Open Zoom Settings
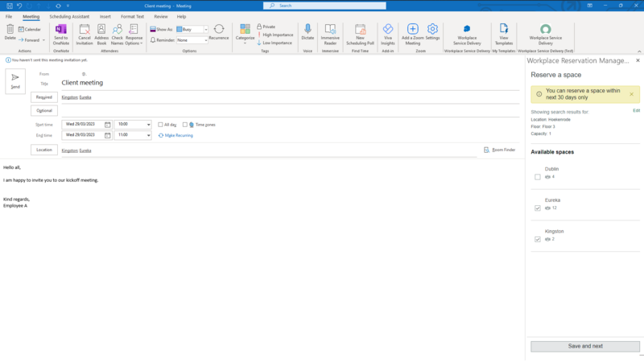The image size is (644, 362). 432,32
